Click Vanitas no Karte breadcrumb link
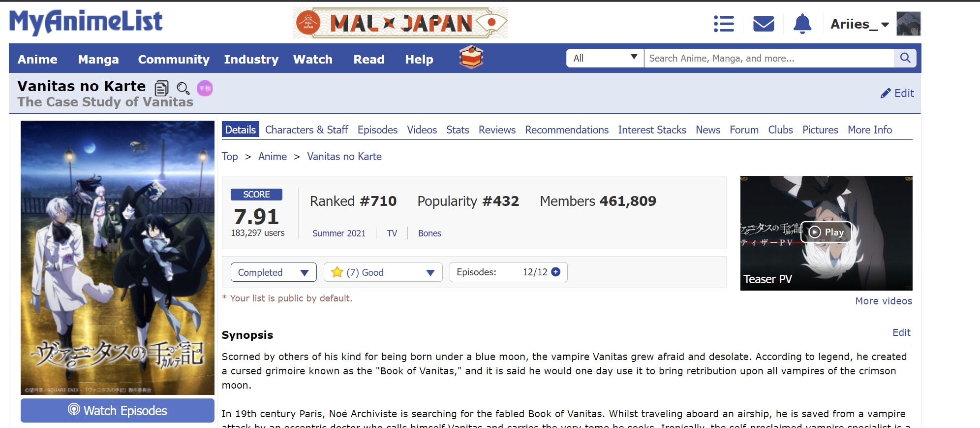Viewport: 980px width, 428px height. tap(344, 157)
